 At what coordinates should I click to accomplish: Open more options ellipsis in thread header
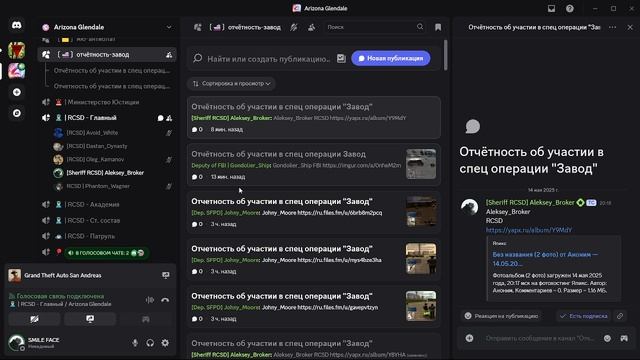click(613, 27)
